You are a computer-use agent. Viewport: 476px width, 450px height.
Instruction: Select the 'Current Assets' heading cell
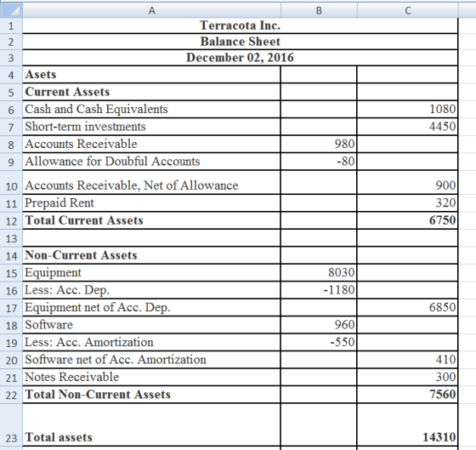152,92
